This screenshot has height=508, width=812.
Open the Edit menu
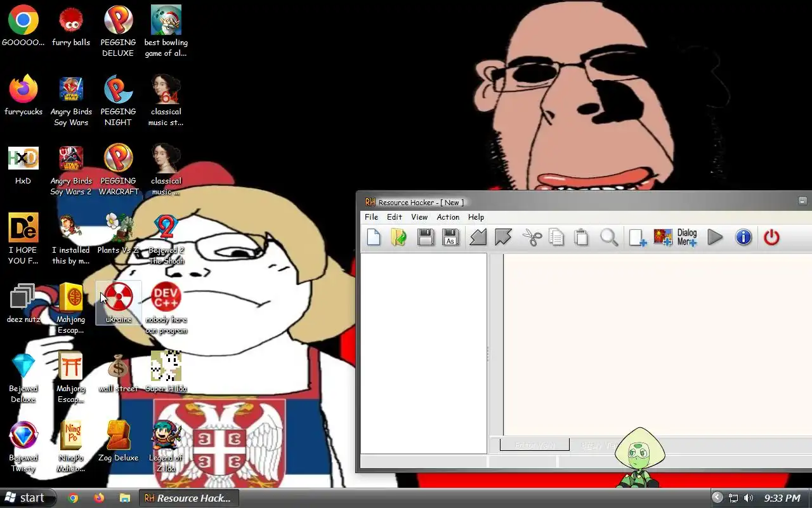click(395, 217)
